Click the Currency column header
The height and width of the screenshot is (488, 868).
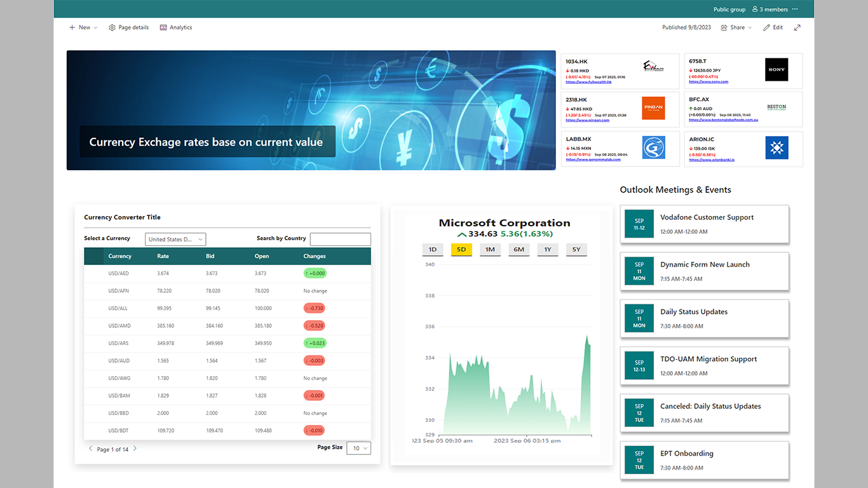[x=120, y=256]
